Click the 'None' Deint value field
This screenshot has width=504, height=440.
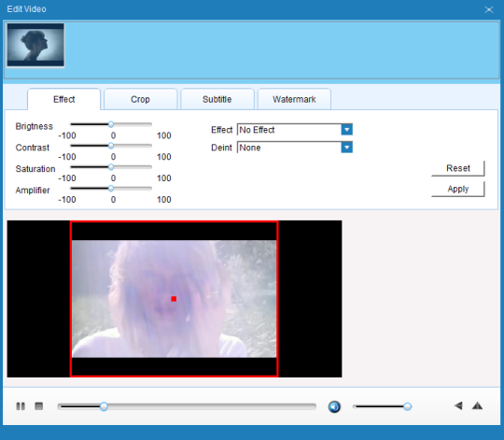(289, 148)
